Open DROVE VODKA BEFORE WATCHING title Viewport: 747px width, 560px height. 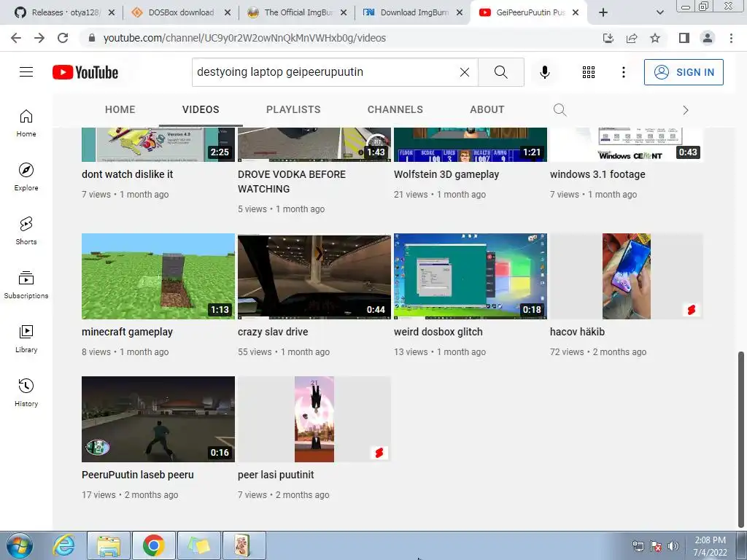(x=292, y=182)
